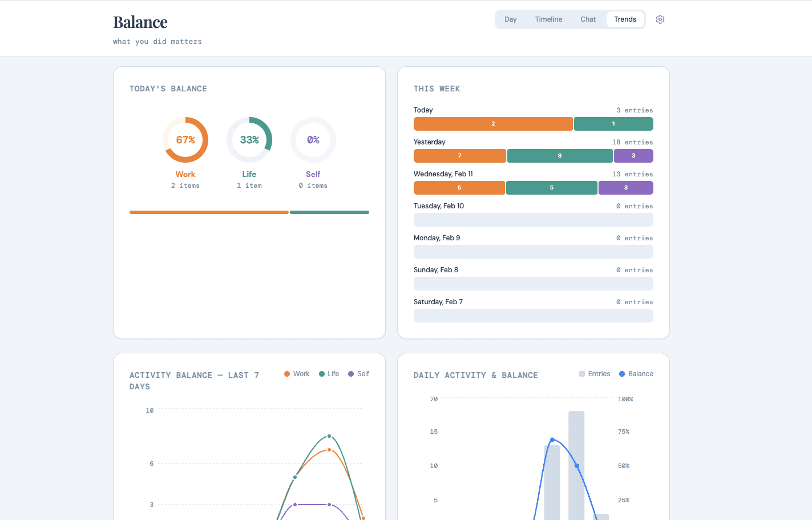Screen dimensions: 812x520
Task: Click Wednesday's teal Life bar showing 5
Action: coord(552,188)
